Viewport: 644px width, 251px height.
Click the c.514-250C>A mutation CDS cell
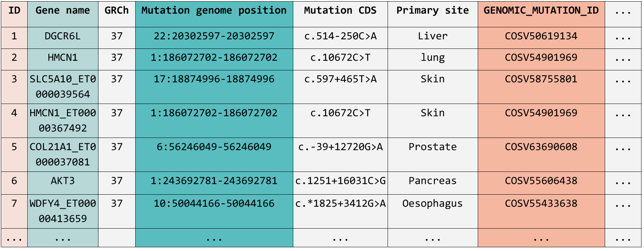(340, 36)
